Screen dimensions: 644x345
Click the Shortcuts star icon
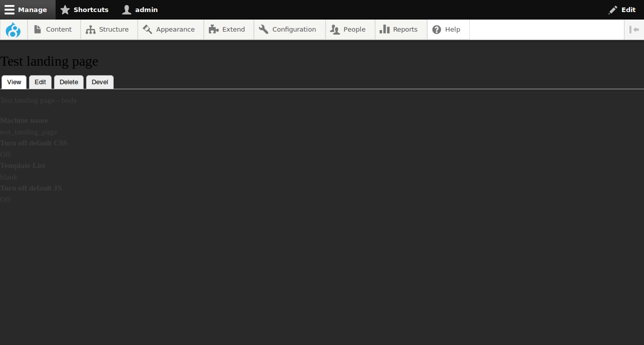[65, 10]
